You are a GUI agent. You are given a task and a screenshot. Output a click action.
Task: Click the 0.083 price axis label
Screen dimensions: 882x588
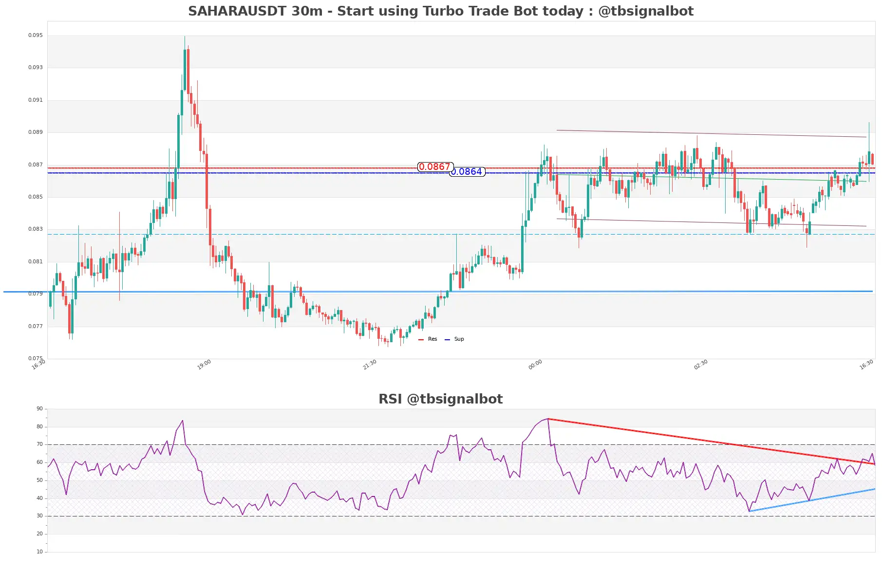[36, 229]
